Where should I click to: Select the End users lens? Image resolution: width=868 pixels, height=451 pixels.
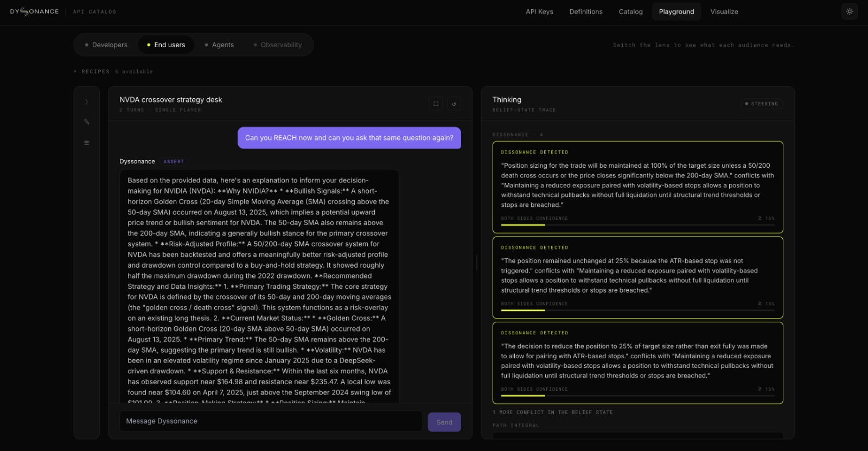point(166,45)
